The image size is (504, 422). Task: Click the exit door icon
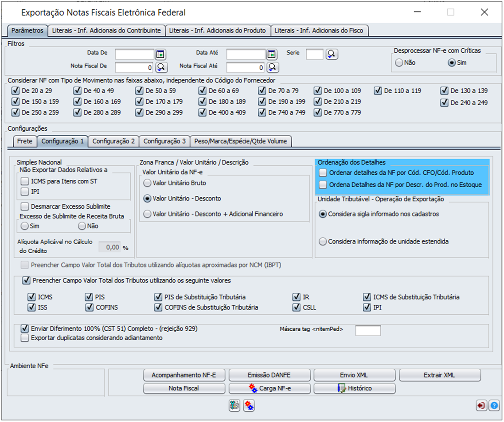point(481,405)
